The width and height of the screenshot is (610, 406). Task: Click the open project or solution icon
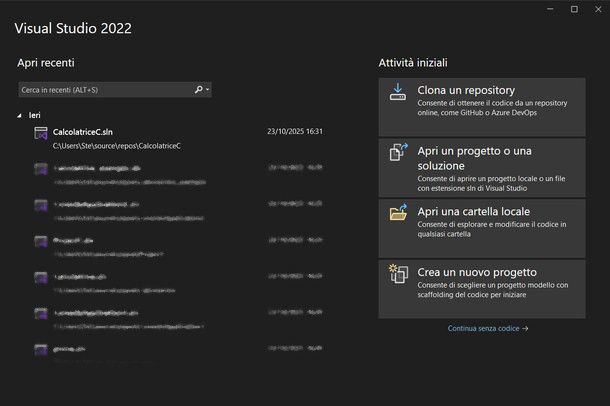[398, 152]
